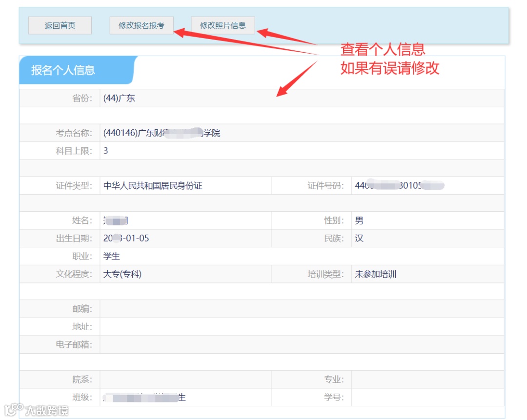Image resolution: width=527 pixels, height=420 pixels.
Task: Click the 班级 label
Action: 82,398
